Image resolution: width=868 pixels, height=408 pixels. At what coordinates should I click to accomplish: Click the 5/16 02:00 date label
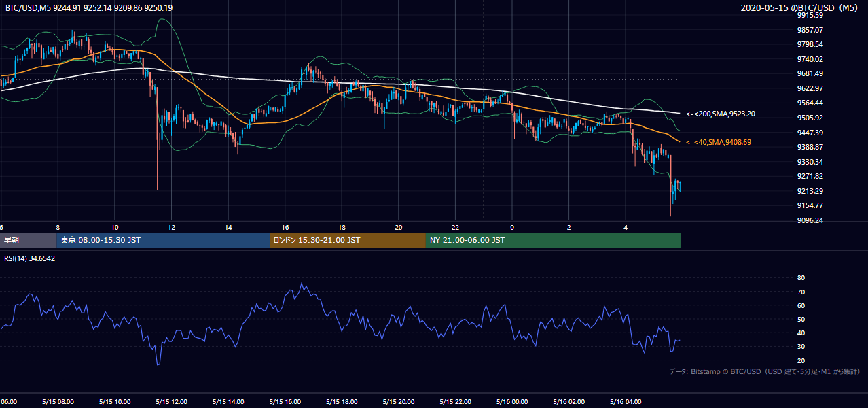[x=568, y=402]
